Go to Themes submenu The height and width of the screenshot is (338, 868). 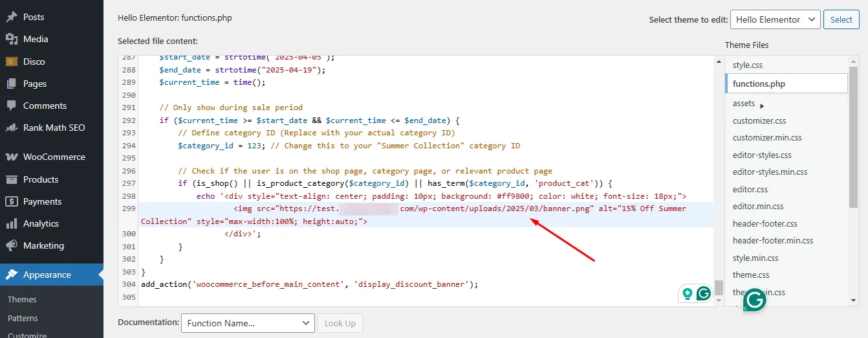pyautogui.click(x=22, y=299)
